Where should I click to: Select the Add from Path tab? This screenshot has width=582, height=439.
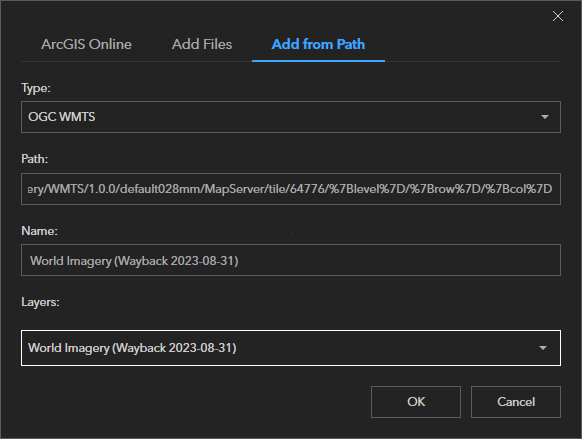[x=318, y=44]
